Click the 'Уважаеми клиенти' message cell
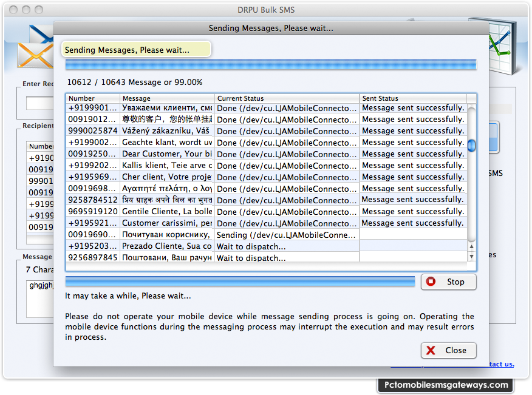This screenshot has width=532, height=395. 167,108
